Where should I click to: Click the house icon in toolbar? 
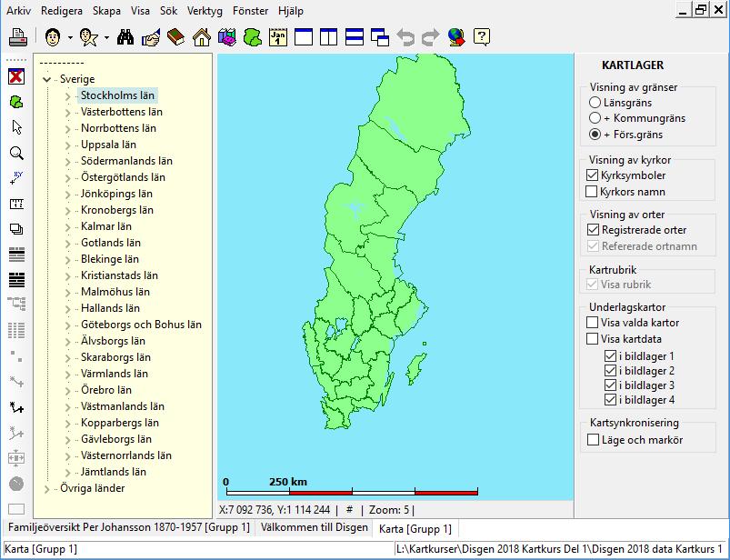pos(202,36)
